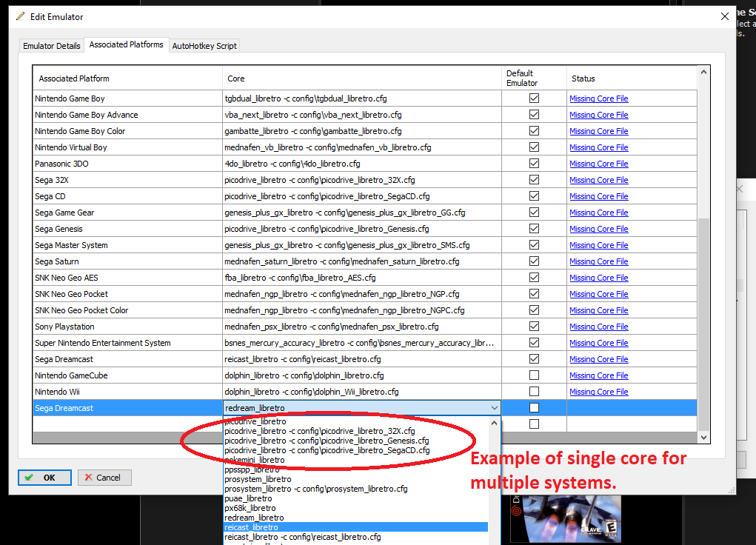The width and height of the screenshot is (756, 545).
Task: Open the Associated Platforms tab
Action: (x=127, y=44)
